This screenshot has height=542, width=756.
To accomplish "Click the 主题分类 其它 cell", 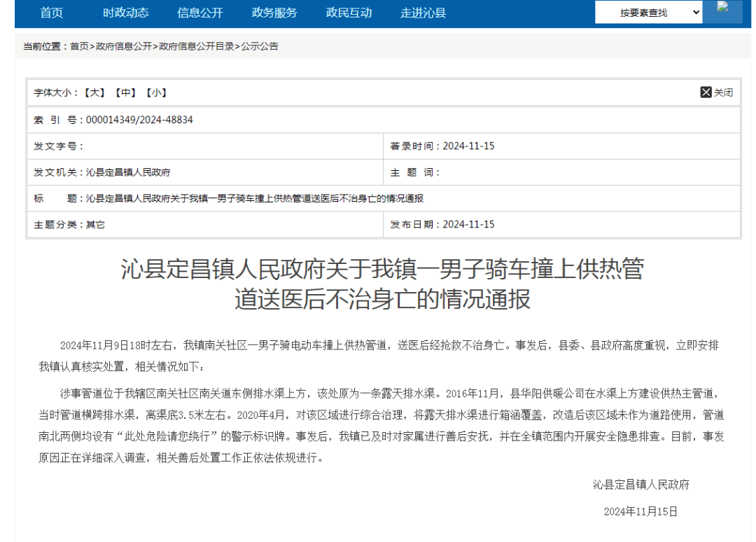I will tap(205, 224).
